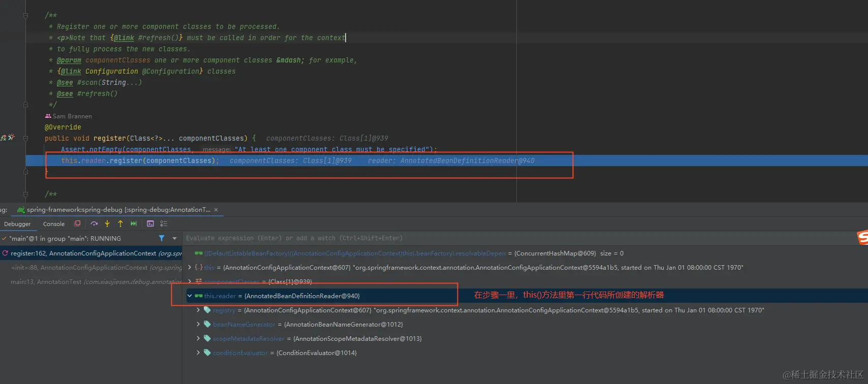Open the thread selector dropdown arrow

click(x=175, y=238)
